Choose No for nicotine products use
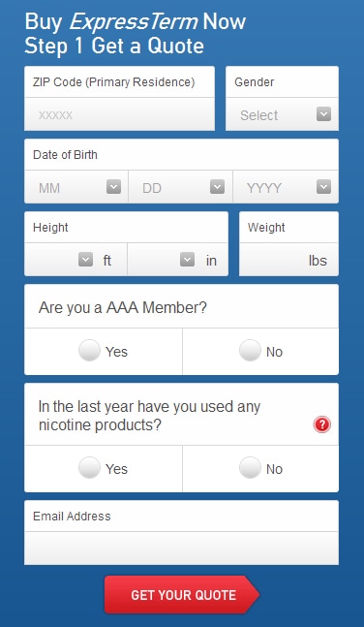The image size is (364, 627). point(250,468)
